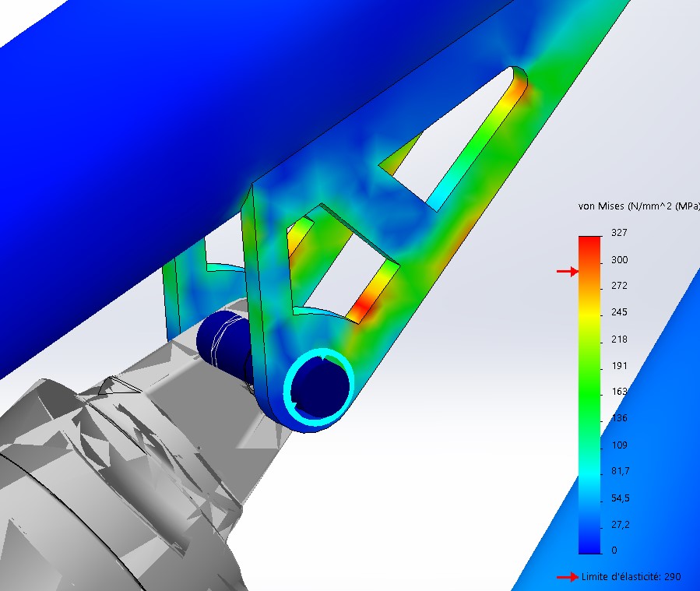Viewport: 700px width, 591px height.
Task: Click legend value 327
Action: point(619,233)
